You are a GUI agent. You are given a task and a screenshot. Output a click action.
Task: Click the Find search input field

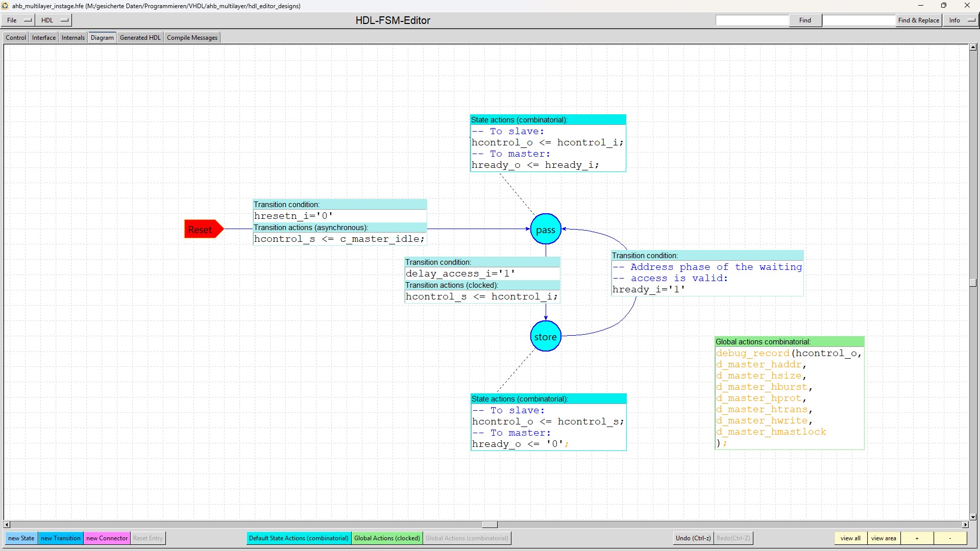coord(752,20)
